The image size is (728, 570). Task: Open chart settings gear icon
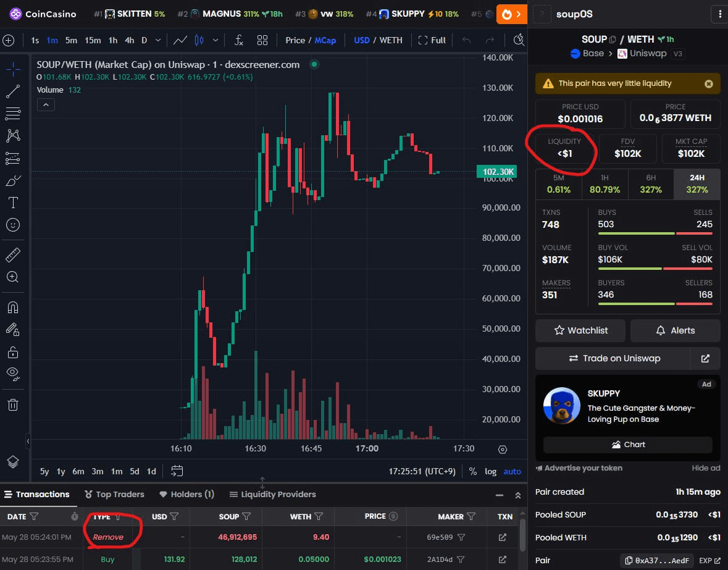tap(503, 450)
